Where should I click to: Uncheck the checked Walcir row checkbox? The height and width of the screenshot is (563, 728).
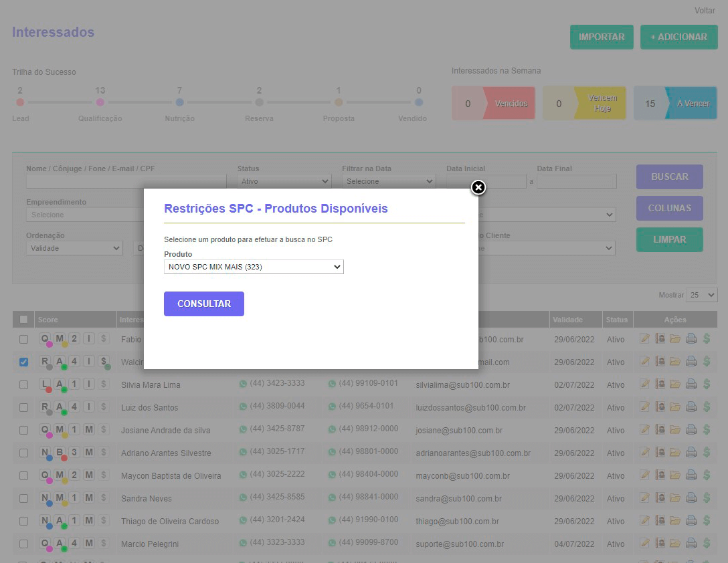coord(24,362)
